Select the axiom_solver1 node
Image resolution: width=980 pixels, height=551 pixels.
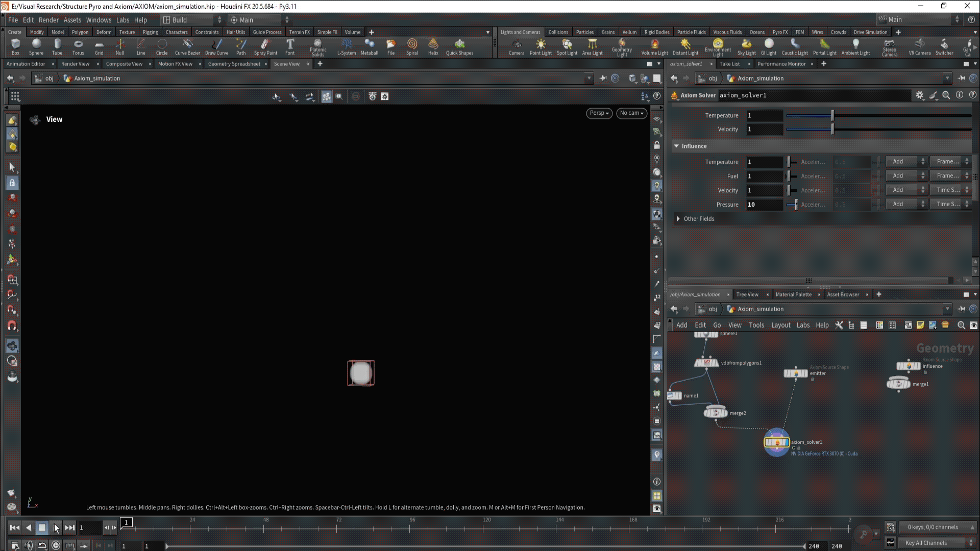(x=776, y=442)
